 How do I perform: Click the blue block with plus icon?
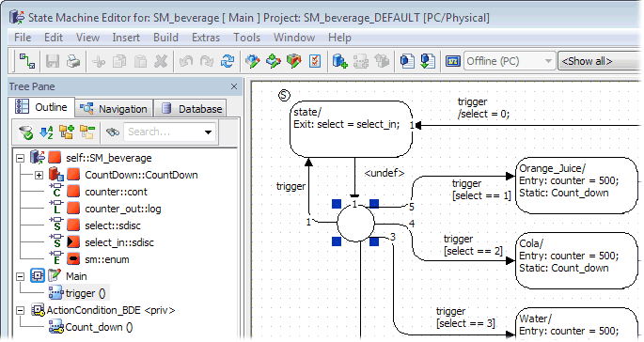pos(339,62)
